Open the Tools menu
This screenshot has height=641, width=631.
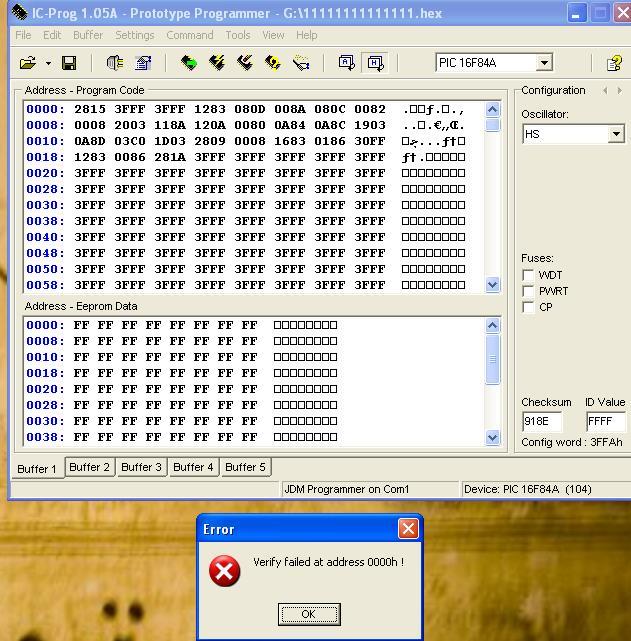coord(238,35)
